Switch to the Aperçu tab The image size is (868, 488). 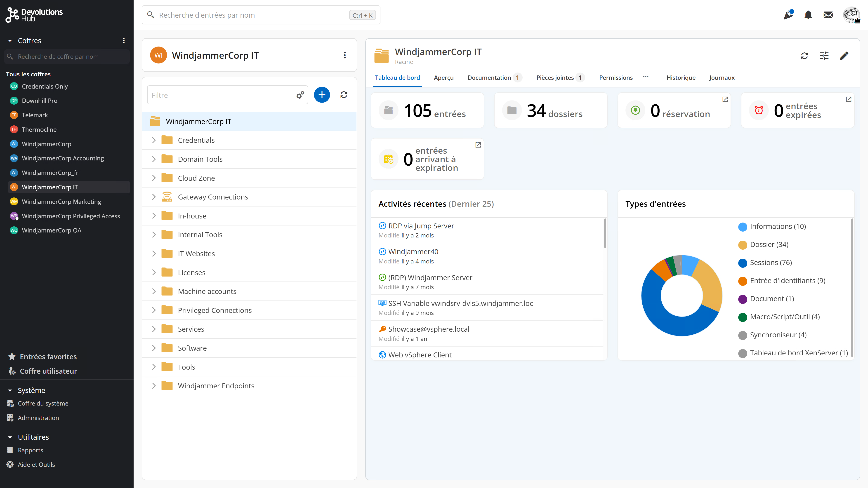(443, 78)
